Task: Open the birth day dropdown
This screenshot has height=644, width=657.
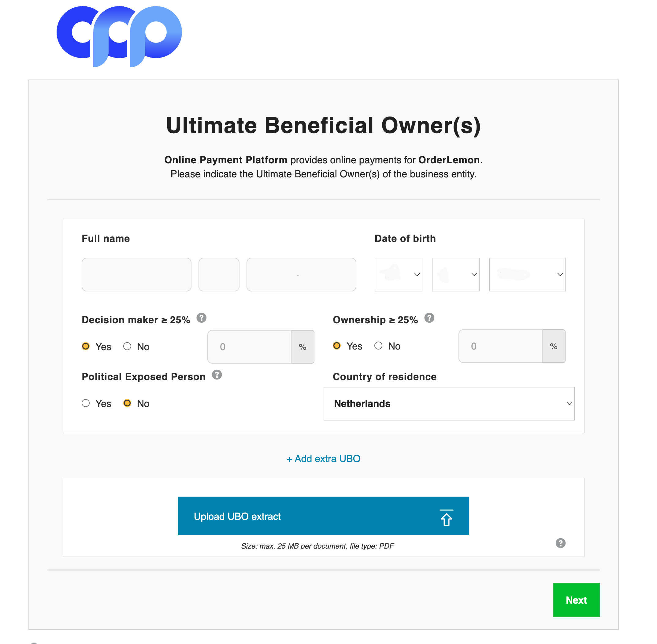Action: [x=398, y=274]
